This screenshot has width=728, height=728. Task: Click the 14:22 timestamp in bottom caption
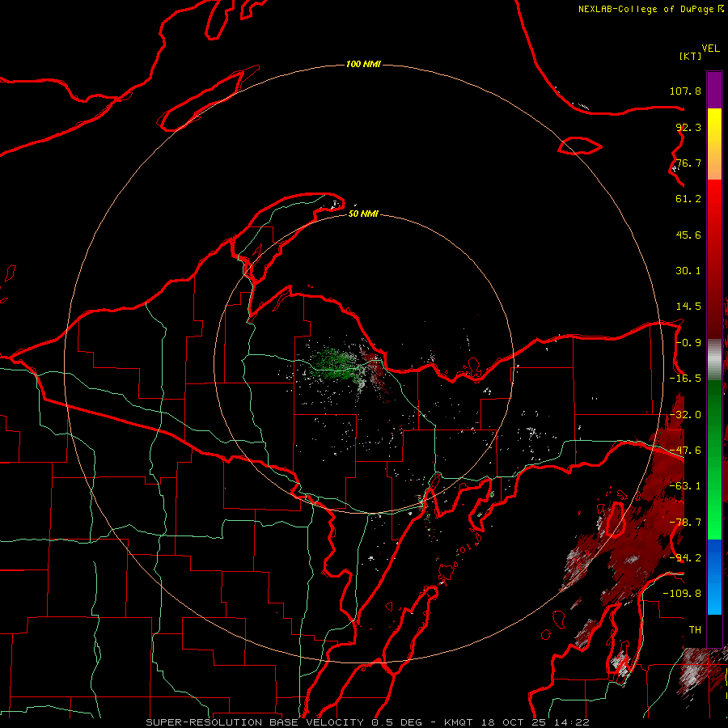pyautogui.click(x=574, y=722)
